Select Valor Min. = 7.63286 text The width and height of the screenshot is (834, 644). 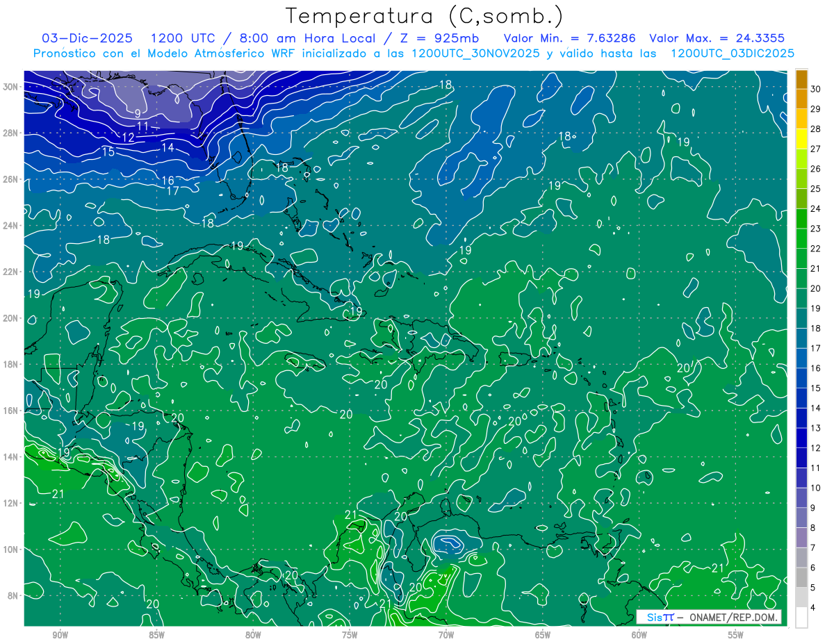[569, 38]
